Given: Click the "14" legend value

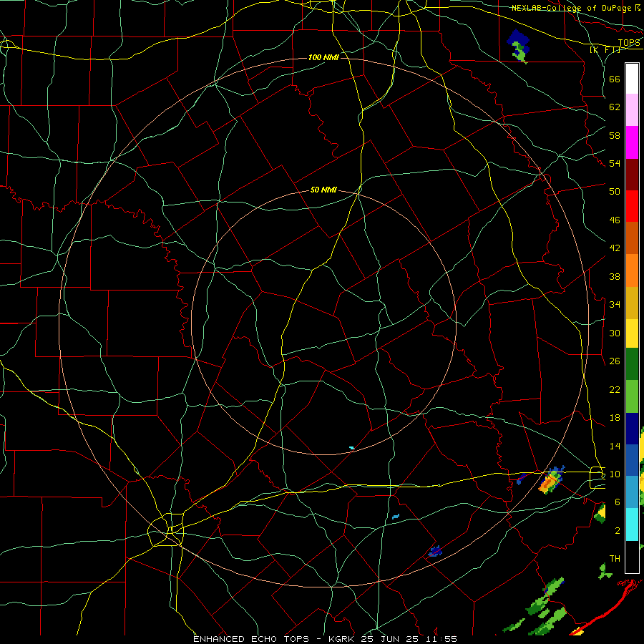Looking at the screenshot, I should pyautogui.click(x=615, y=446).
